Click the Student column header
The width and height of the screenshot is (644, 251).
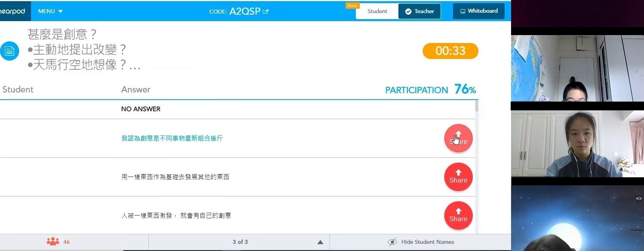coord(18,90)
